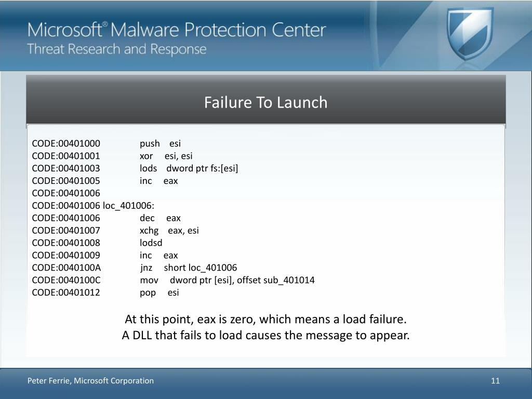
Task: Click the xchg eax, esi instruction
Action: click(x=169, y=230)
